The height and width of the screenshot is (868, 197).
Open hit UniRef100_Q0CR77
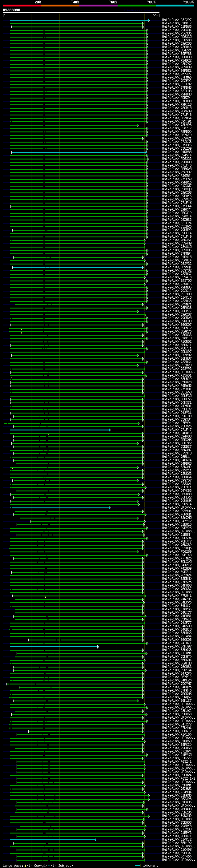pos(177,311)
